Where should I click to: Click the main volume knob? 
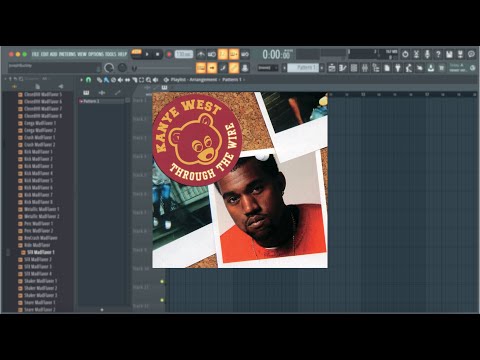pyautogui.click(x=109, y=68)
